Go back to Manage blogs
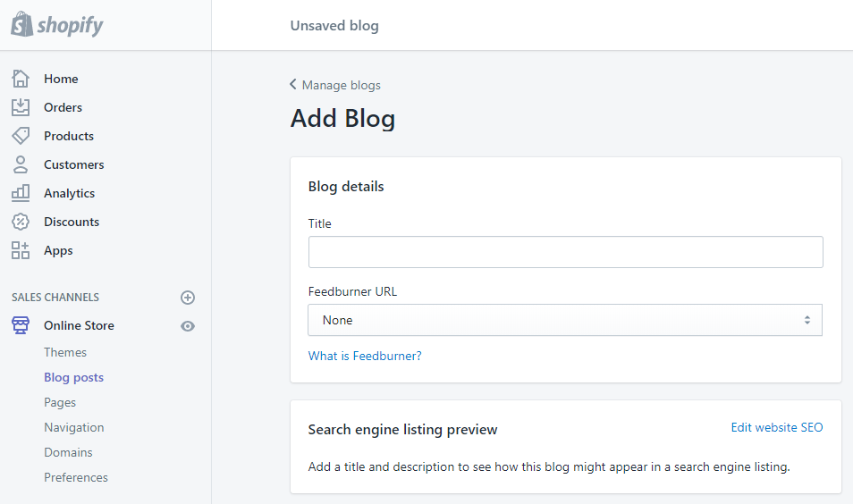 click(x=335, y=85)
